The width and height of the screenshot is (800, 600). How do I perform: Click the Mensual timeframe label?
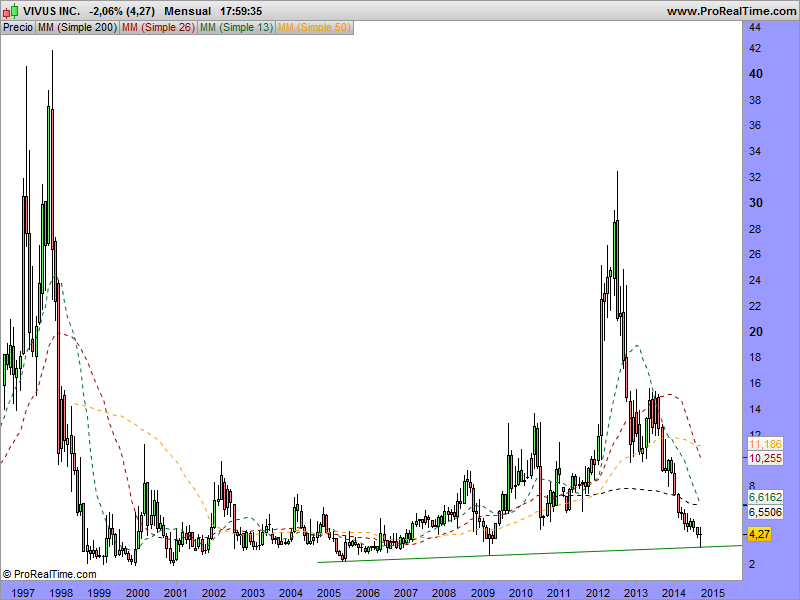point(187,11)
